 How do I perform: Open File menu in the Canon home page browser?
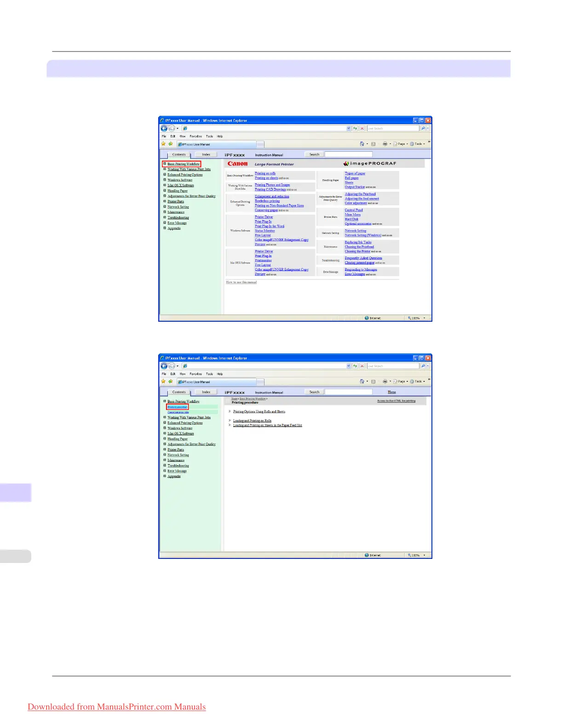(x=164, y=136)
